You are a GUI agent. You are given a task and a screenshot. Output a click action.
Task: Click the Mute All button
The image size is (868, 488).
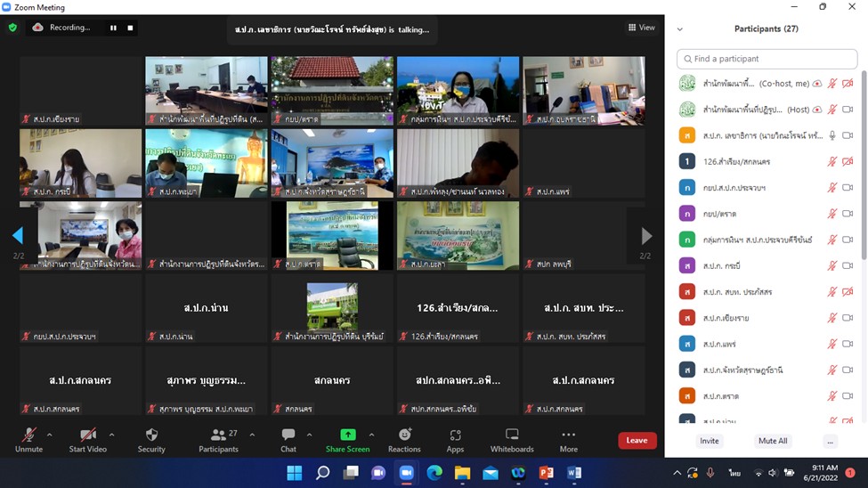772,441
